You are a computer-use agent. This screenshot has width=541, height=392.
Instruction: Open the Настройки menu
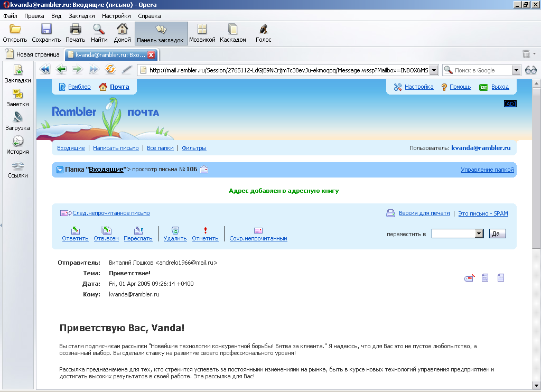(x=116, y=16)
